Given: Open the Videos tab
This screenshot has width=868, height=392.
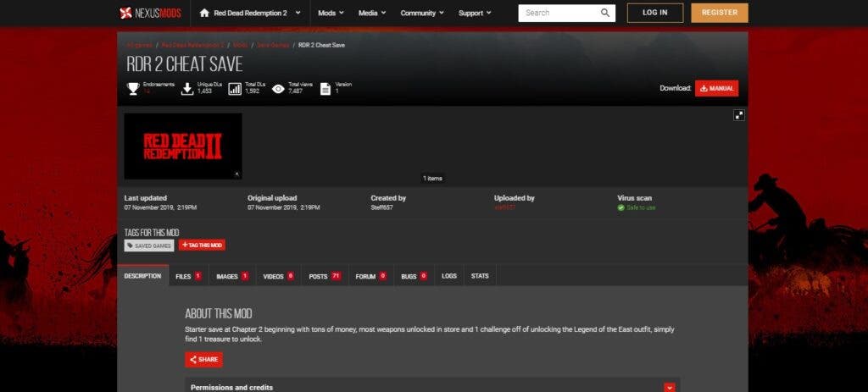Looking at the screenshot, I should pos(278,276).
